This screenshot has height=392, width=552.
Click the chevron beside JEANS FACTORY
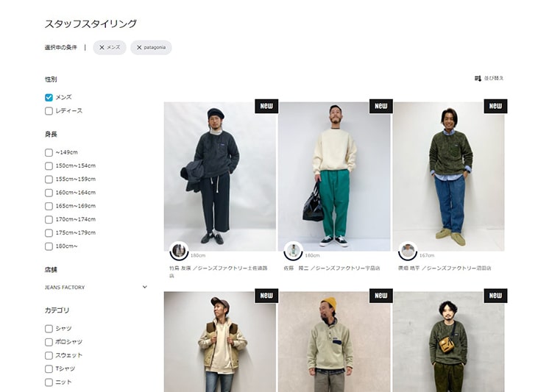pyautogui.click(x=145, y=287)
